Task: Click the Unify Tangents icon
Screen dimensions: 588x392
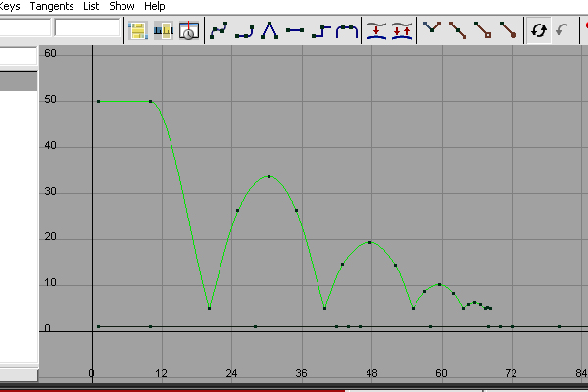Action: point(458,30)
